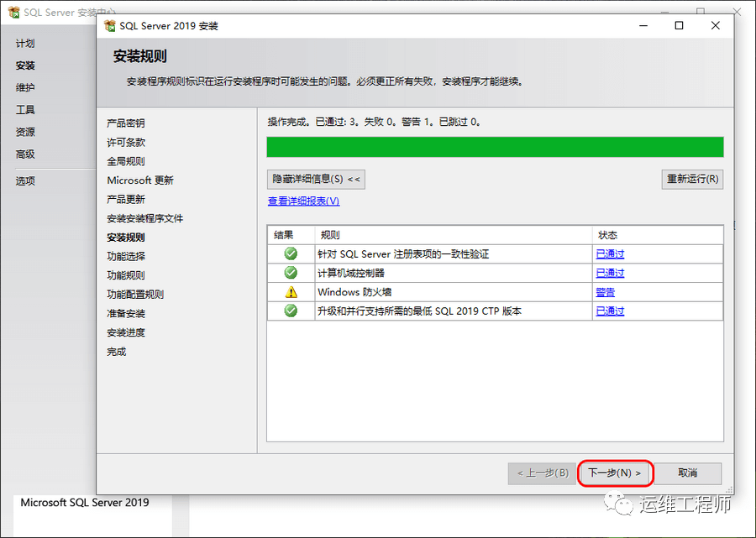Viewport: 756px width, 538px height.
Task: Click the 全局规则 step in wizard list
Action: point(126,161)
